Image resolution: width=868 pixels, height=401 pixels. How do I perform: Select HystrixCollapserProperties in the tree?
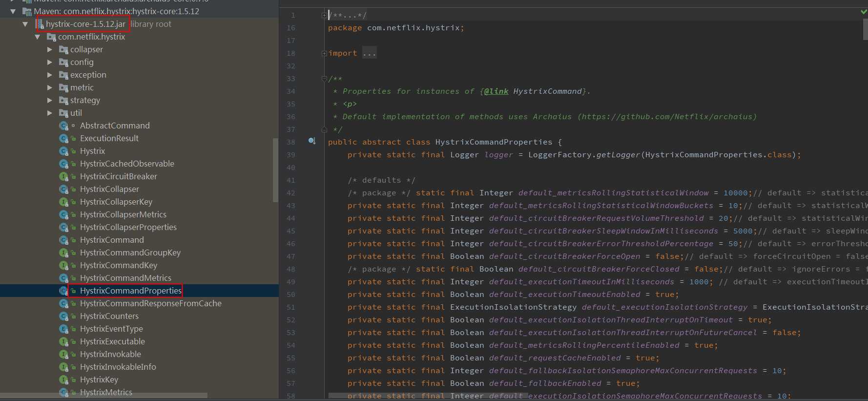[128, 227]
